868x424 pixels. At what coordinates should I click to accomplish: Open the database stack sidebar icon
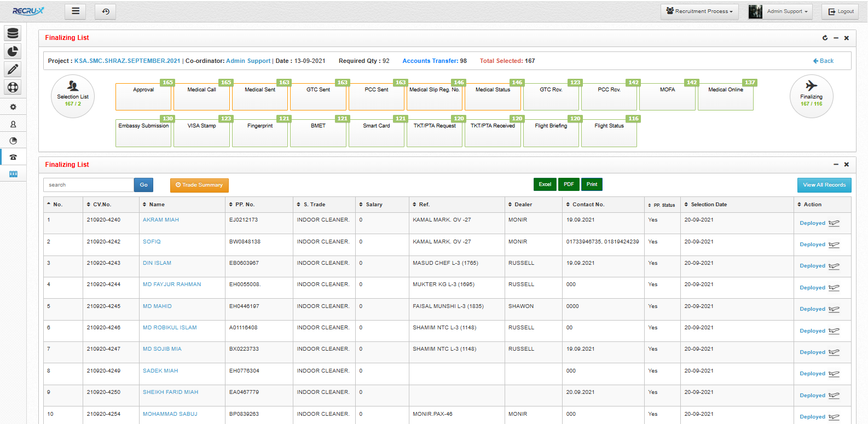(13, 33)
